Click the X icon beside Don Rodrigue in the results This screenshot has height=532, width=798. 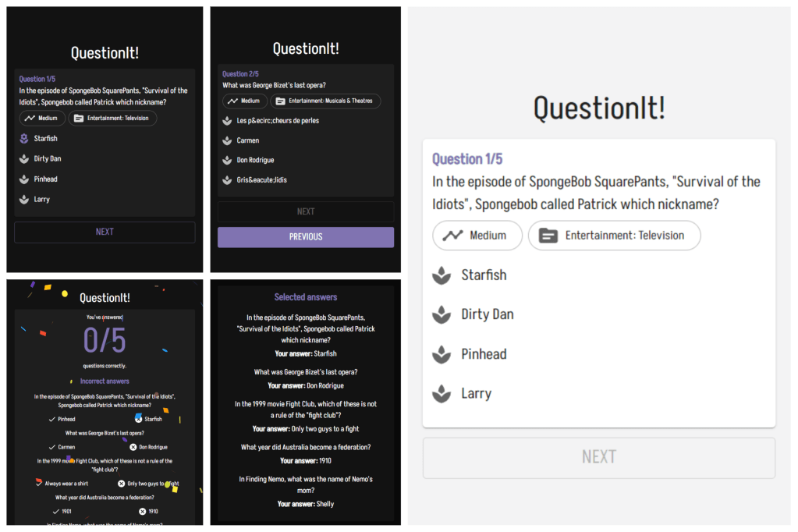[133, 447]
